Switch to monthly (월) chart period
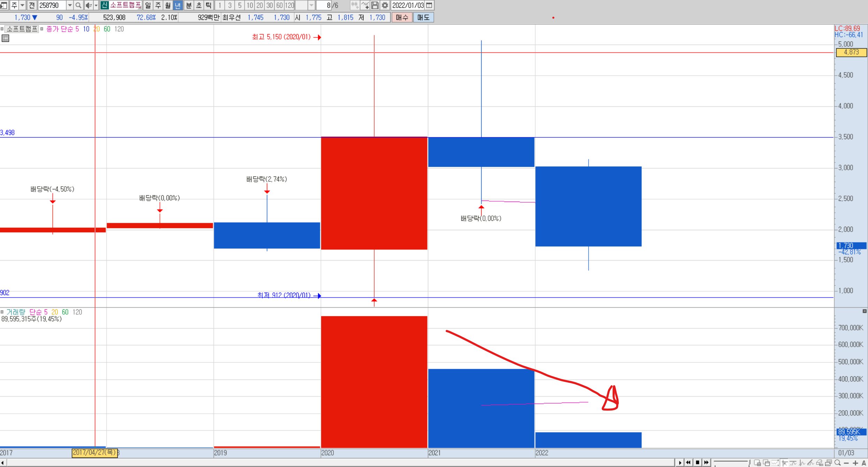The image size is (868, 467). click(168, 5)
